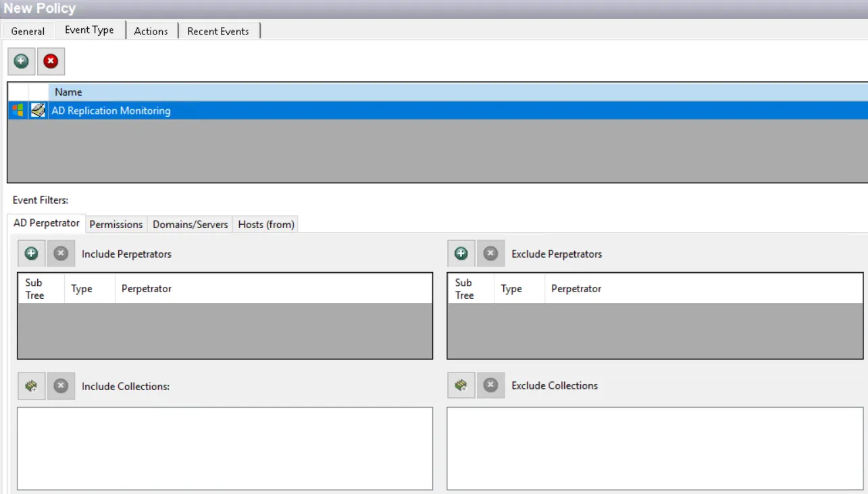Click the add collection icon for Include Collections
This screenshot has width=868, height=494.
31,386
